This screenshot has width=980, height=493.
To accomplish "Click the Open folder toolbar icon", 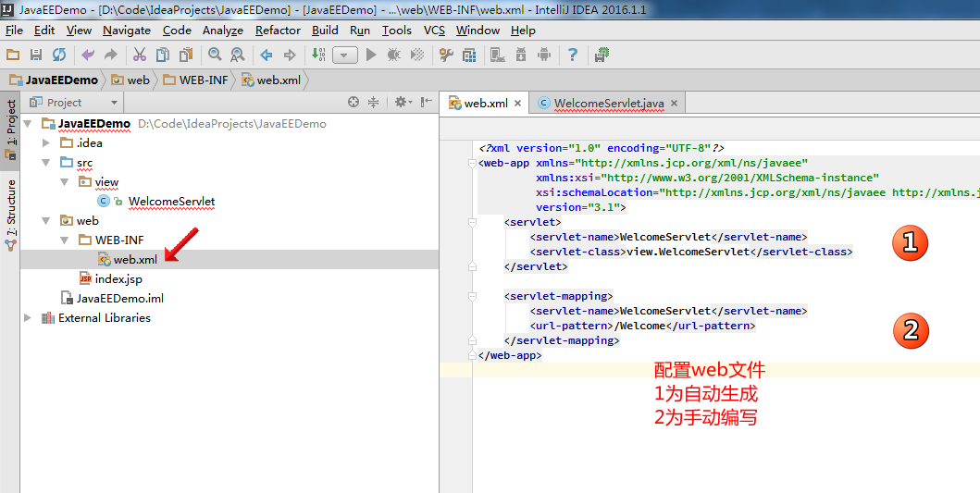I will click(x=13, y=55).
